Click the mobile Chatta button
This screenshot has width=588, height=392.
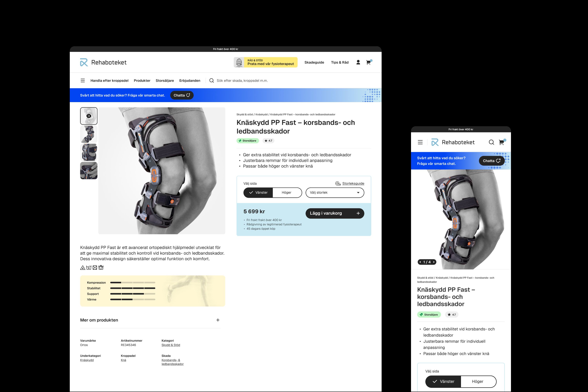[492, 161]
